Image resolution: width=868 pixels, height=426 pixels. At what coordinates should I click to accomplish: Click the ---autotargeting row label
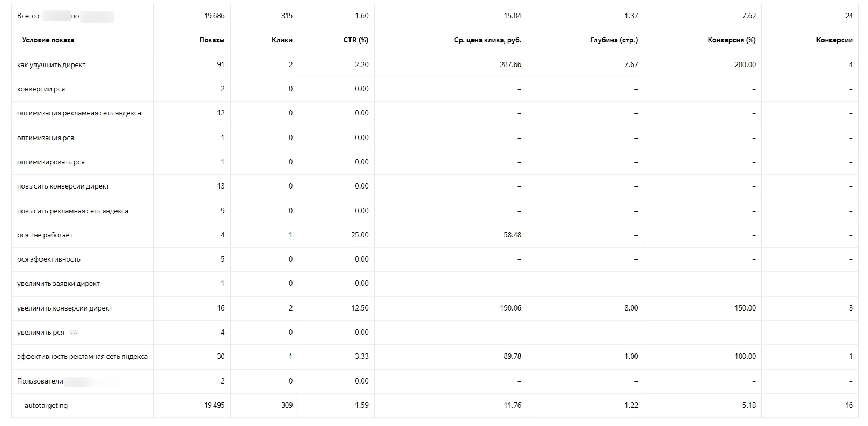click(x=42, y=406)
